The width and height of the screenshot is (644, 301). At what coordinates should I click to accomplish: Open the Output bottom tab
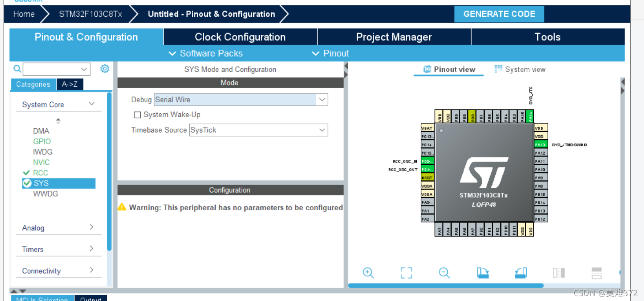point(91,298)
